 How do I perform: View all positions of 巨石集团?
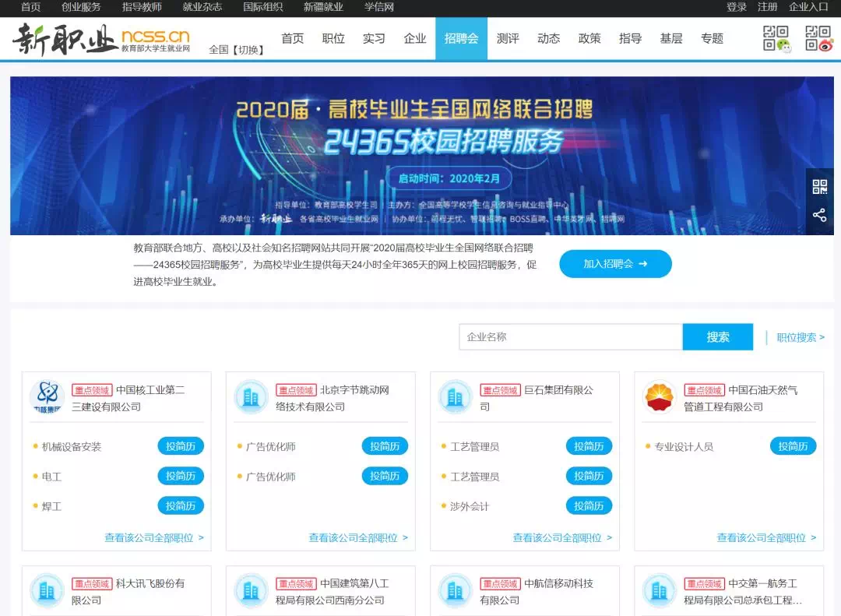pos(562,537)
